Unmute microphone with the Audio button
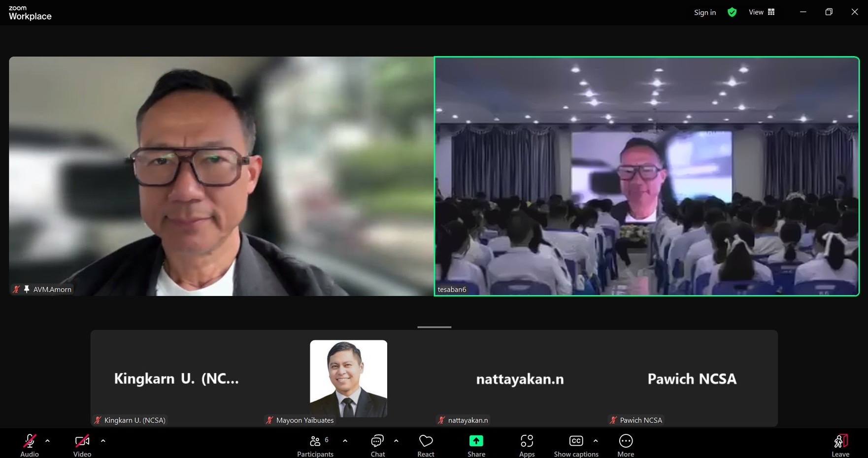This screenshot has width=868, height=458. [x=30, y=445]
